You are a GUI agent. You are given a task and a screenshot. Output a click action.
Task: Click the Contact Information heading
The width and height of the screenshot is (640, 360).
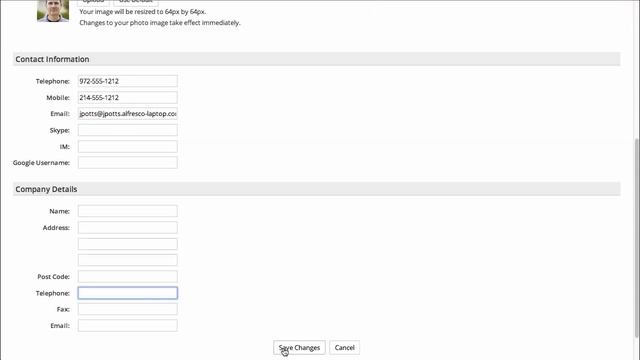[x=52, y=59]
